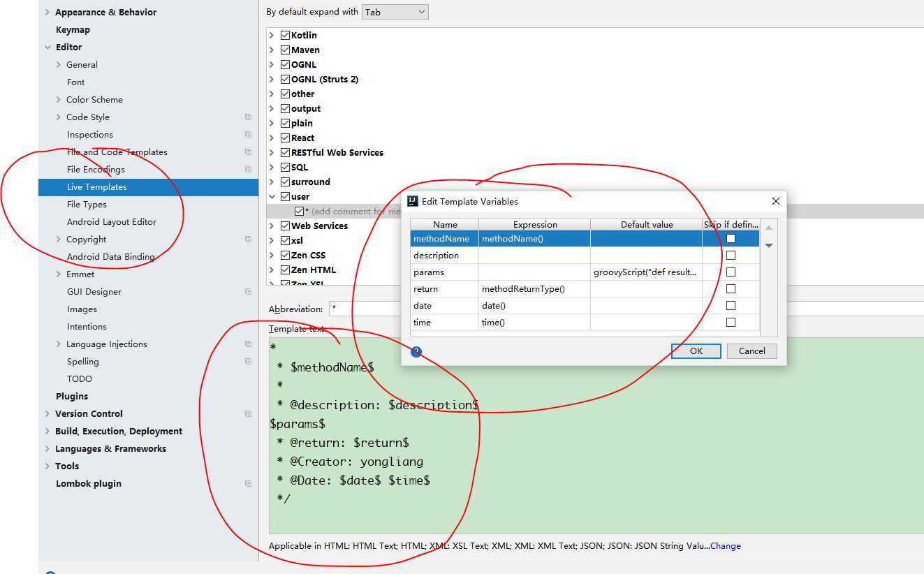Check Skip if defined for date row
The height and width of the screenshot is (574, 924).
pyautogui.click(x=731, y=306)
